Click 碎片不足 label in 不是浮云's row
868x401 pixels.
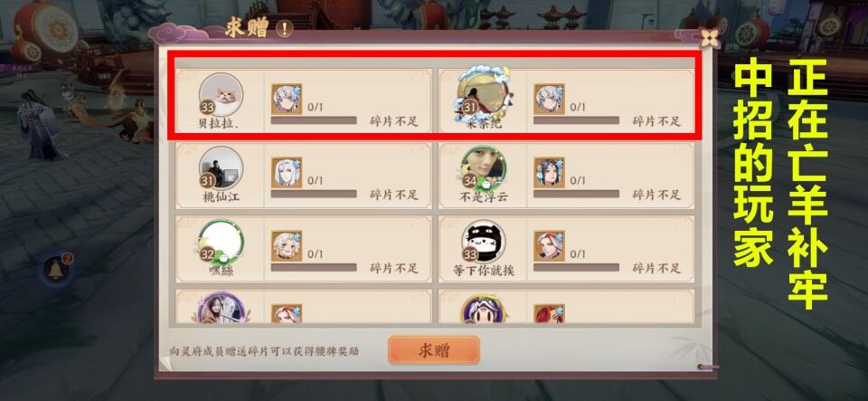click(x=656, y=195)
